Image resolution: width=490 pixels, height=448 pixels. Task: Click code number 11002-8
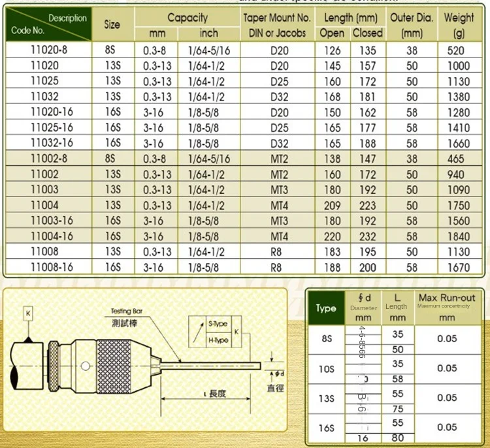tap(49, 159)
